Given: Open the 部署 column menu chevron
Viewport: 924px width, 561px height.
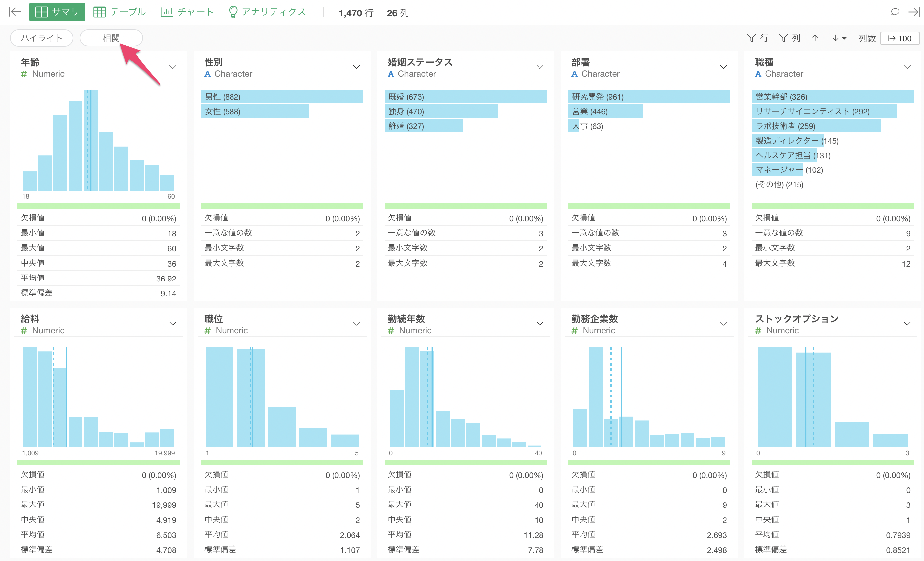Looking at the screenshot, I should (723, 67).
